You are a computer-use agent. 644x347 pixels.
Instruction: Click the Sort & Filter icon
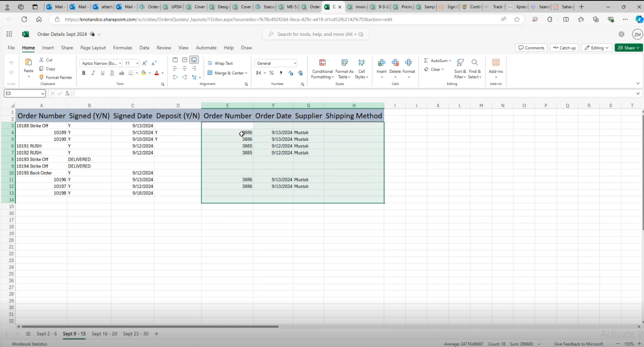click(x=460, y=63)
